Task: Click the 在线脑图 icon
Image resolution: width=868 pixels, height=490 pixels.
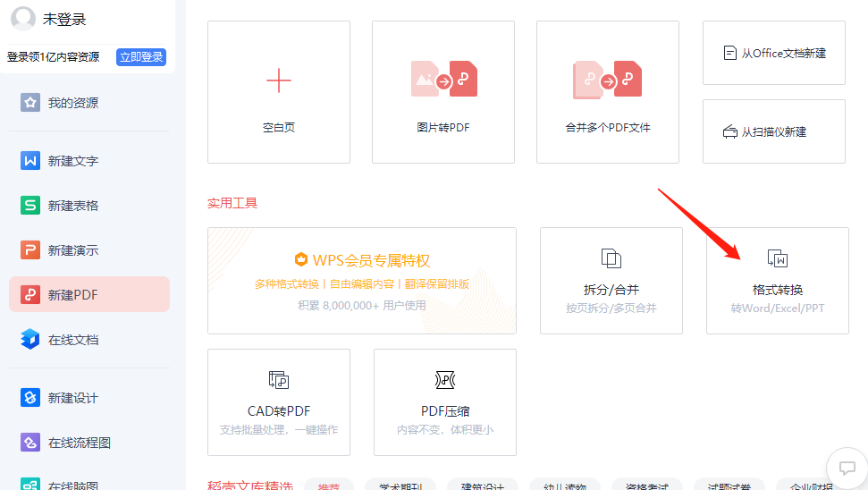Action: (29, 484)
